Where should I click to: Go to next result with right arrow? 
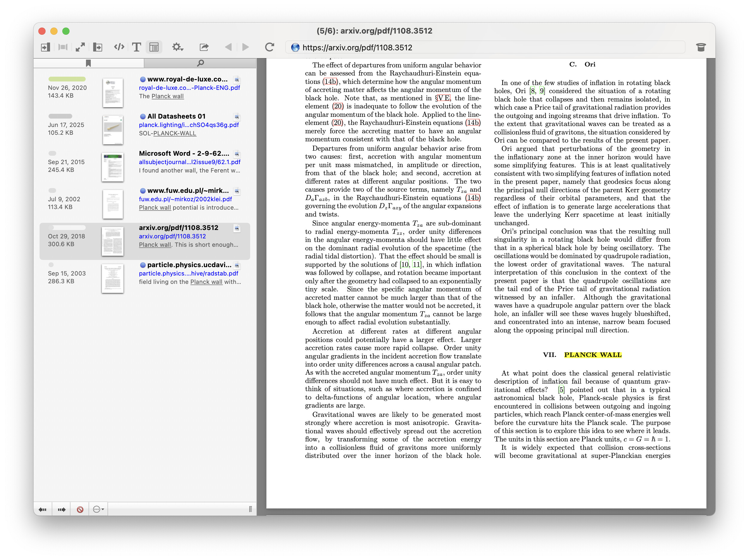point(62,509)
